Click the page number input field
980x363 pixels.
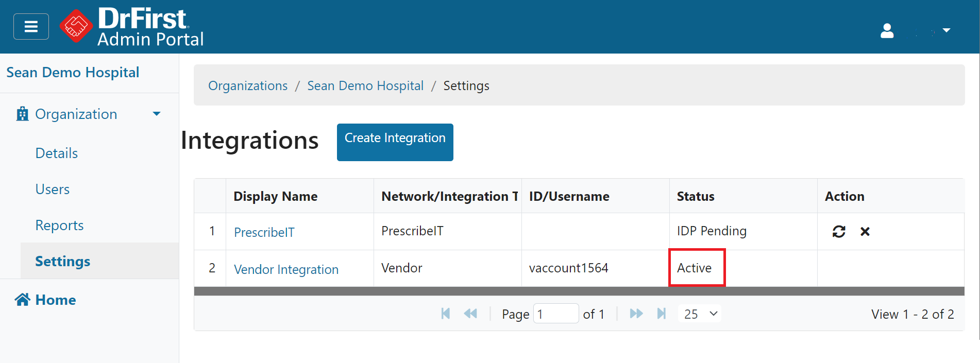tap(555, 314)
